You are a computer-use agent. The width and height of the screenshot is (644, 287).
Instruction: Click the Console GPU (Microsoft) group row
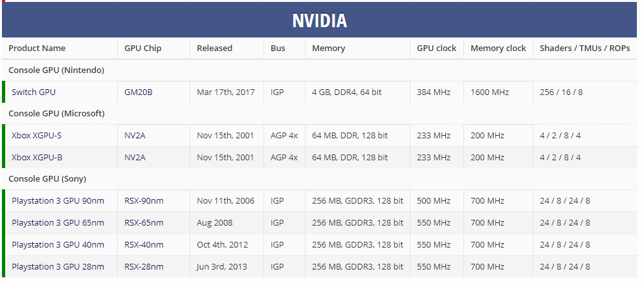[56, 113]
